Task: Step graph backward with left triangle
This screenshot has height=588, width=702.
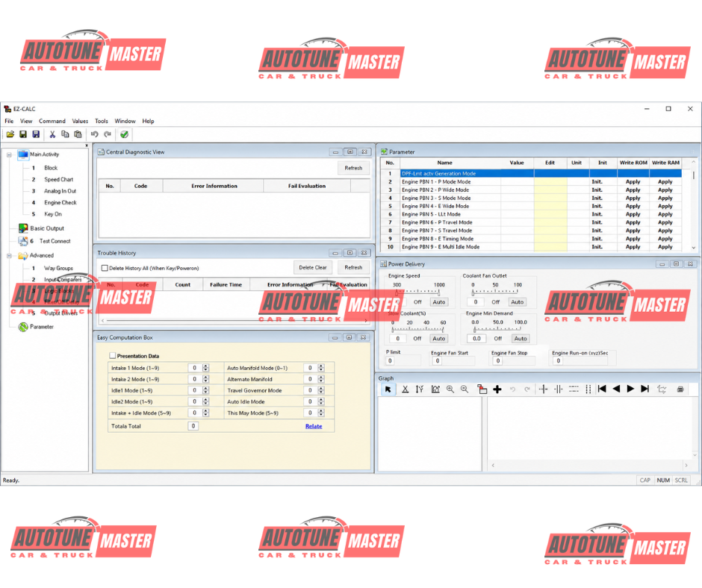Action: 616,389
